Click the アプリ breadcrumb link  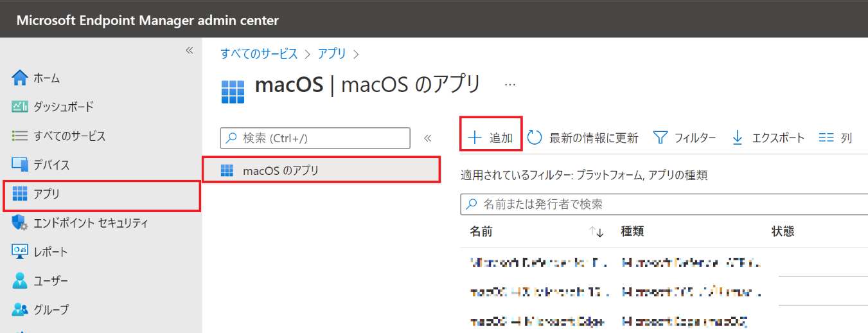(x=332, y=53)
